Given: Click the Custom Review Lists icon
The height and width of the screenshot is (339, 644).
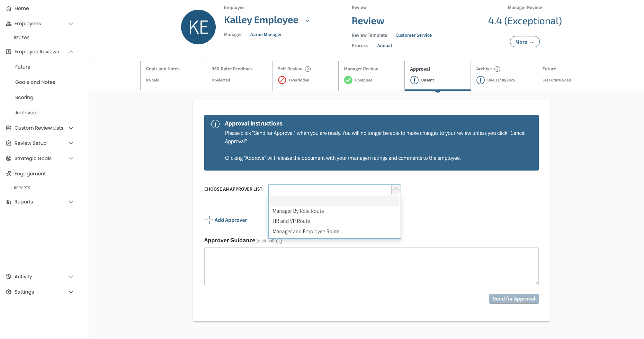Looking at the screenshot, I should [x=9, y=128].
